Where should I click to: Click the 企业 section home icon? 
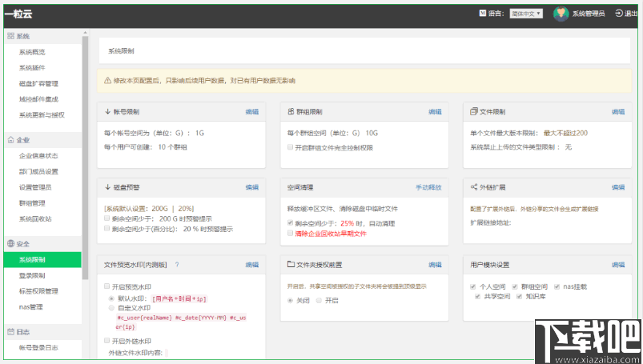pos(10,140)
